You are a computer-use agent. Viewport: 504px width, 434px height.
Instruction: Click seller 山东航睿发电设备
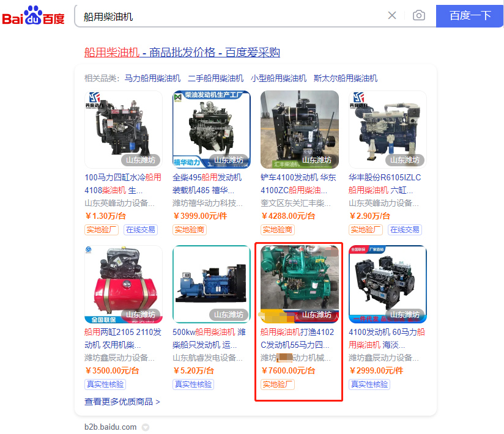[x=207, y=358]
